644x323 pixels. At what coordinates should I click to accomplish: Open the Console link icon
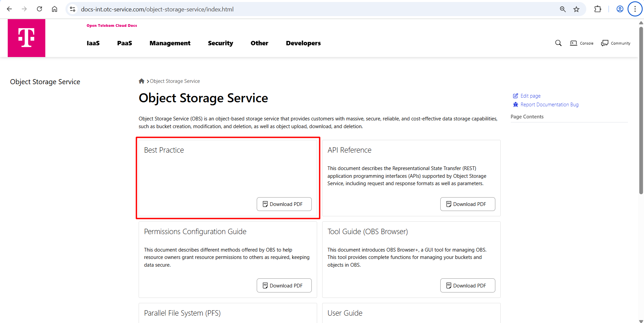574,43
